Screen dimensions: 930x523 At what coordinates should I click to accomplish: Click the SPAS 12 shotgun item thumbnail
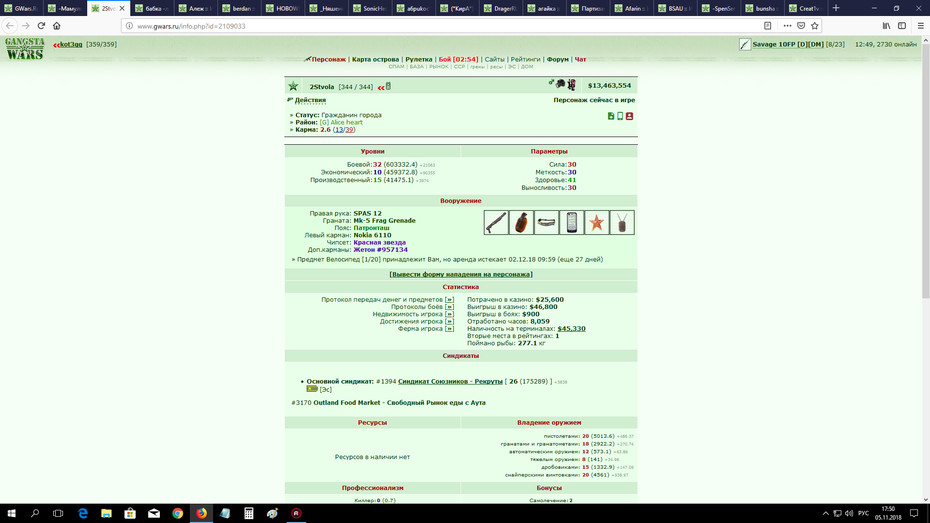(x=496, y=222)
